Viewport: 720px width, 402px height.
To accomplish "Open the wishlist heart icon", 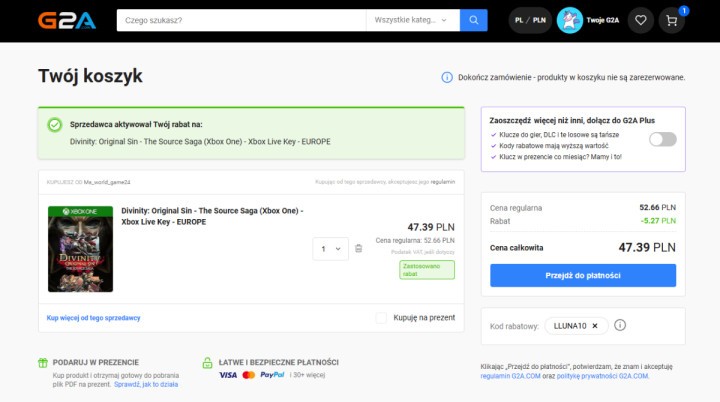I will [x=641, y=20].
